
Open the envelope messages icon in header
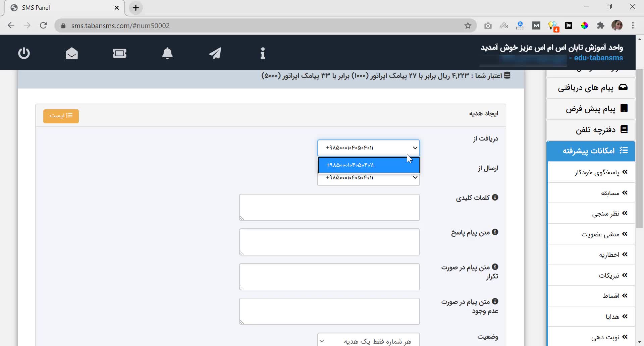pos(72,53)
